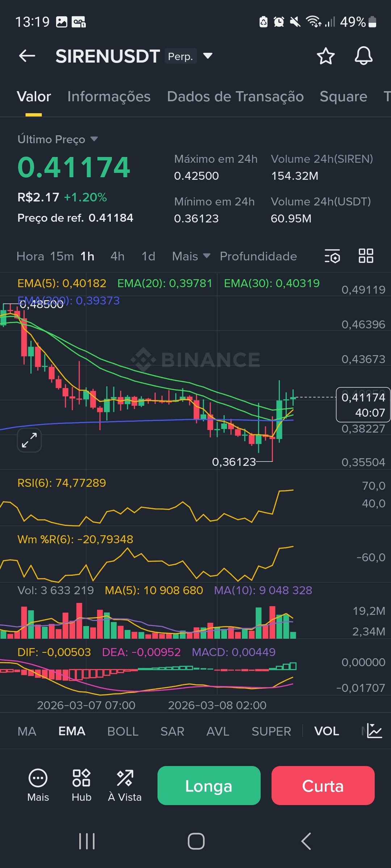The height and width of the screenshot is (868, 391).
Task: Toggle the SAR indicator
Action: point(172,731)
